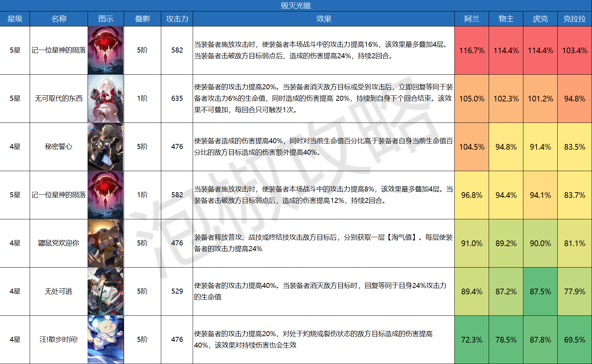
Task: Select the 635 attack value cell
Action: [x=177, y=99]
